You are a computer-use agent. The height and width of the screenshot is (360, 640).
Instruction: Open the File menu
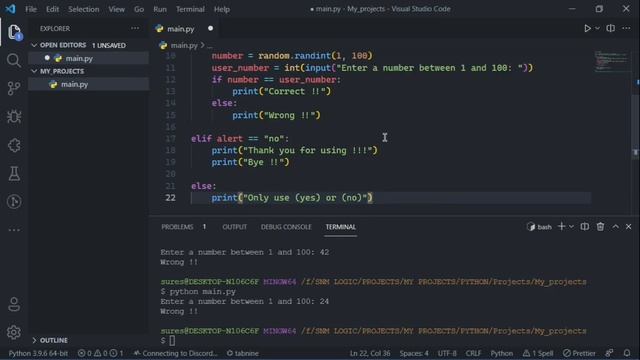(x=31, y=9)
